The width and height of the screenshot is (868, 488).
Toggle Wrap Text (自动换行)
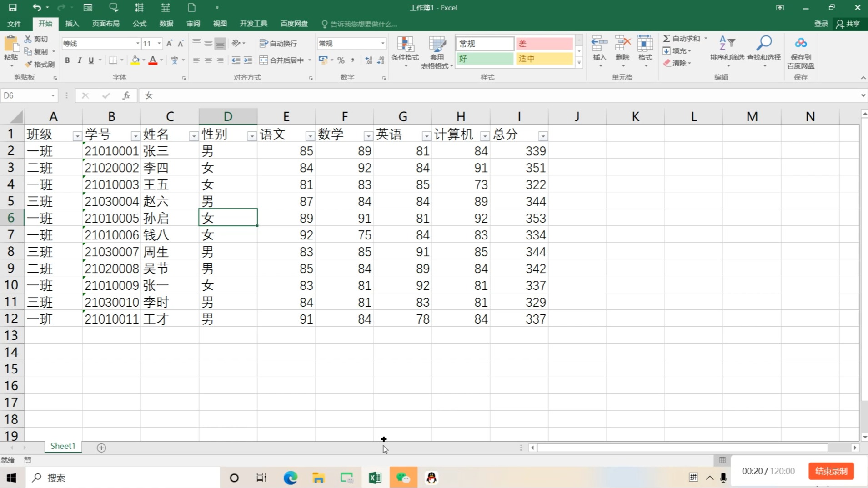pos(278,43)
